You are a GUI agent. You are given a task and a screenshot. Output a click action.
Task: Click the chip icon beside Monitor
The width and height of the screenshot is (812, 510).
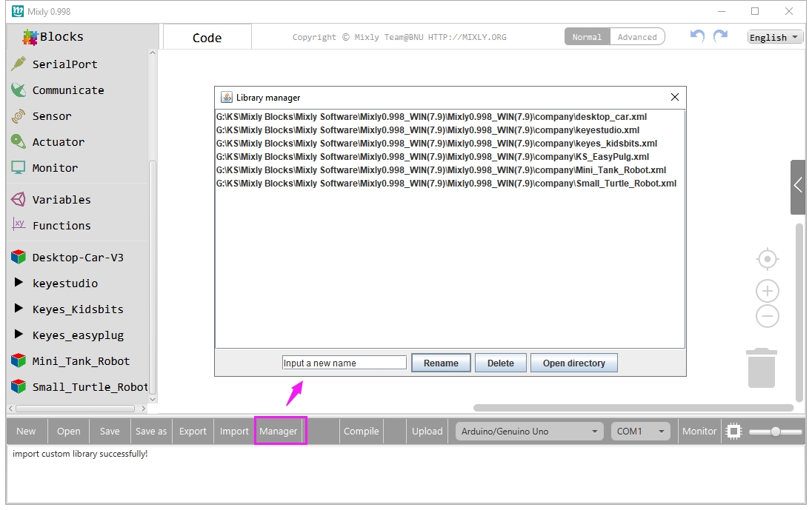[733, 432]
